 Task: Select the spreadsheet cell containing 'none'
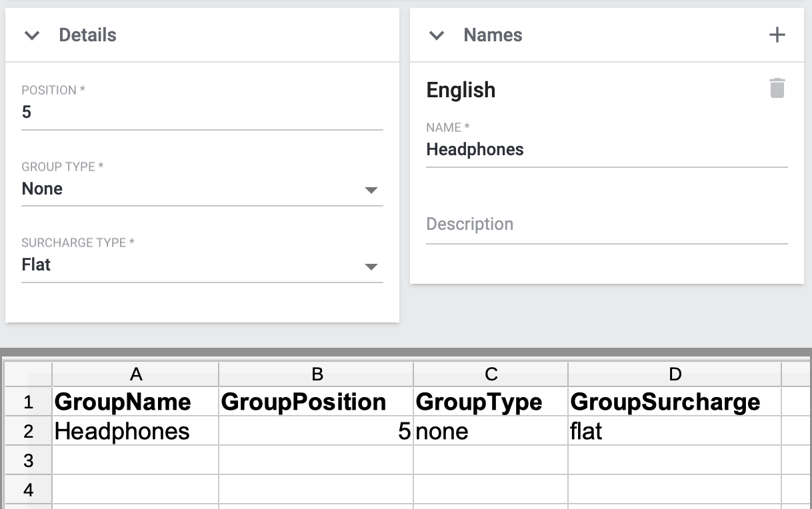point(491,432)
